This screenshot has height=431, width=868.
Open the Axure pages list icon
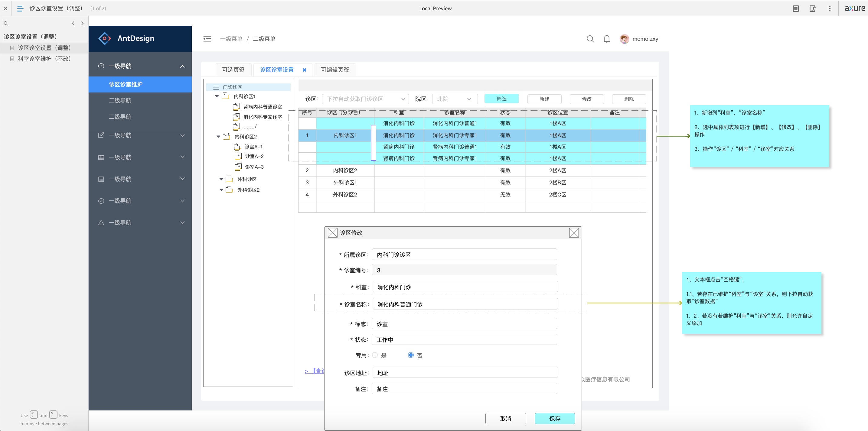coord(20,8)
